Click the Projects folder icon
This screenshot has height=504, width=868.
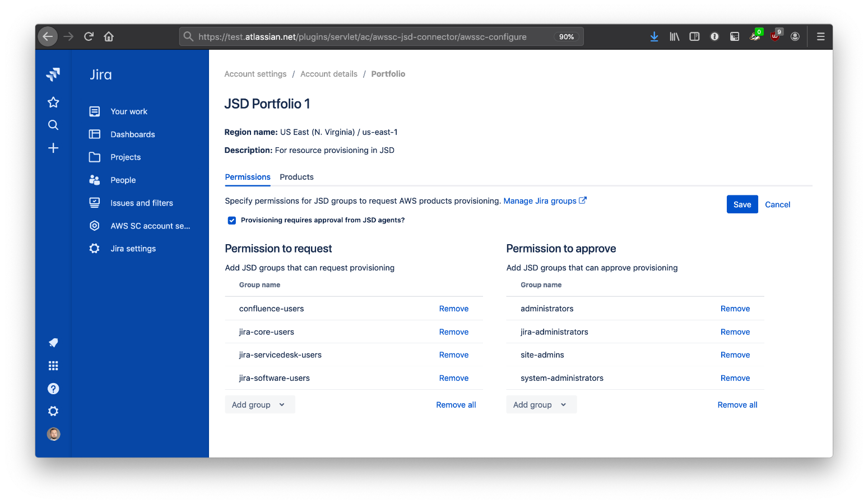point(95,157)
